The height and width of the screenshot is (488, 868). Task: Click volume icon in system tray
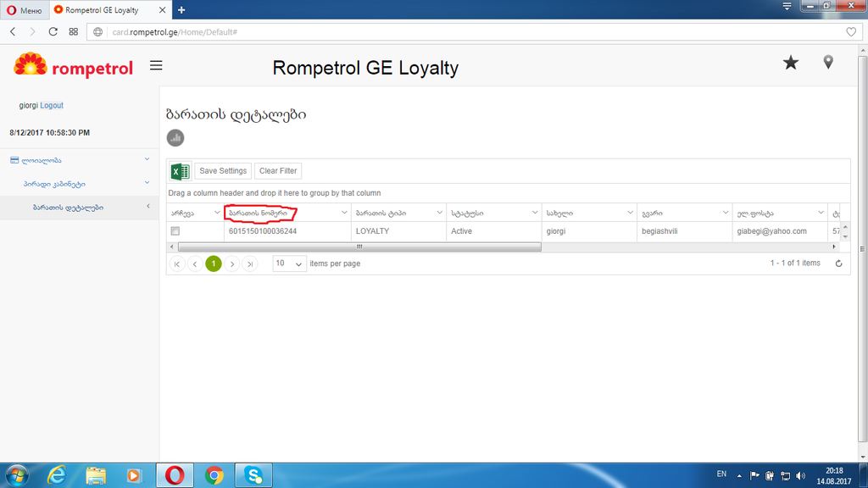[x=800, y=476]
